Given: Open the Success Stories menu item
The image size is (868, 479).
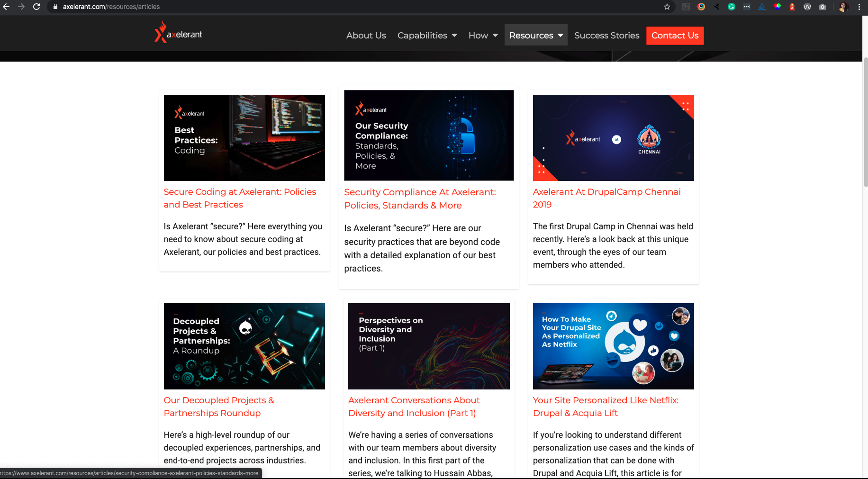Looking at the screenshot, I should pos(606,36).
